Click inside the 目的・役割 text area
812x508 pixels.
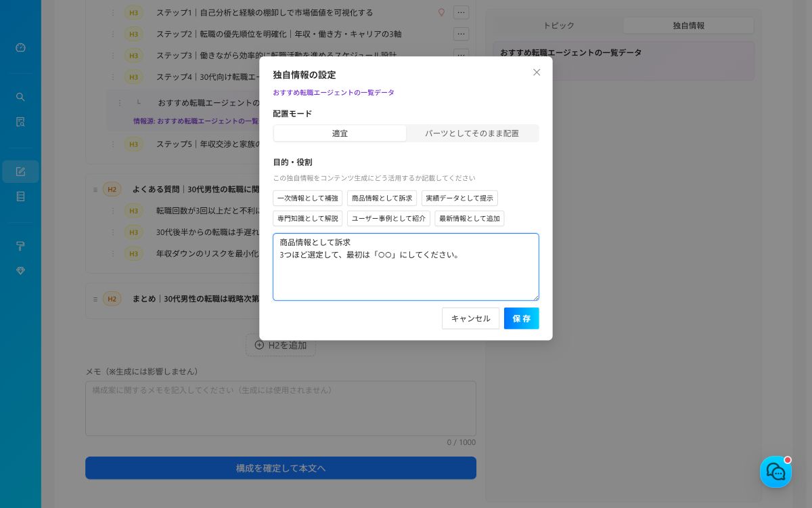tap(406, 267)
